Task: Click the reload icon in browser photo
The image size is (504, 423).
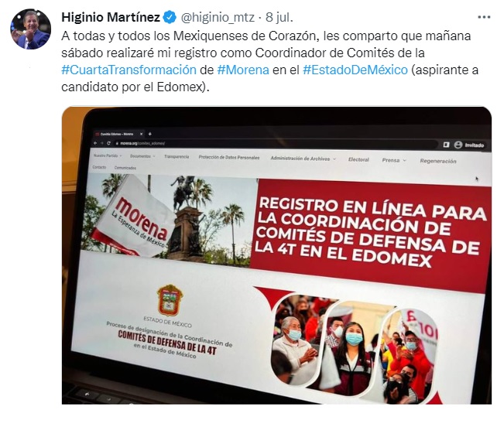Action: click(x=109, y=143)
